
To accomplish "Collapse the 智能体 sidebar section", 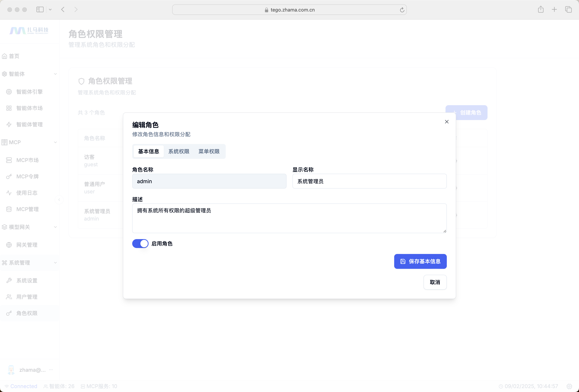I will pos(55,74).
